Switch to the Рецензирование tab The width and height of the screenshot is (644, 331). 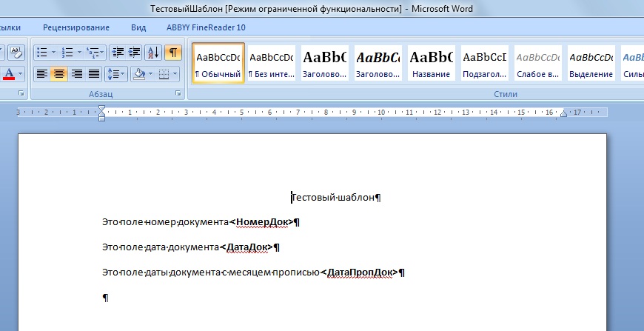[x=76, y=27]
